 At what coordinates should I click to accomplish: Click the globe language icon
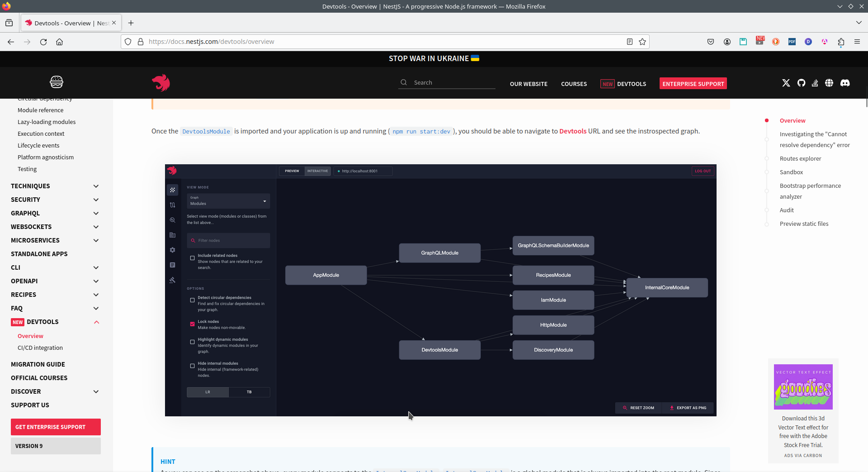(x=829, y=83)
